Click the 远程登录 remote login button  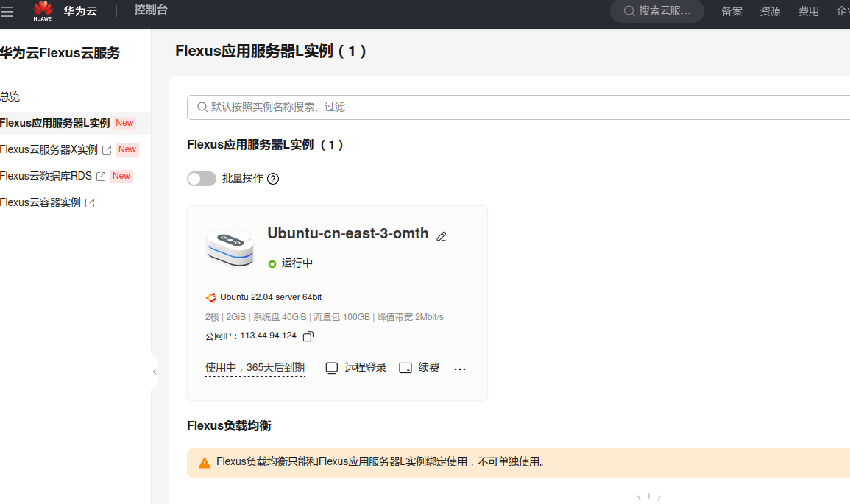(356, 368)
